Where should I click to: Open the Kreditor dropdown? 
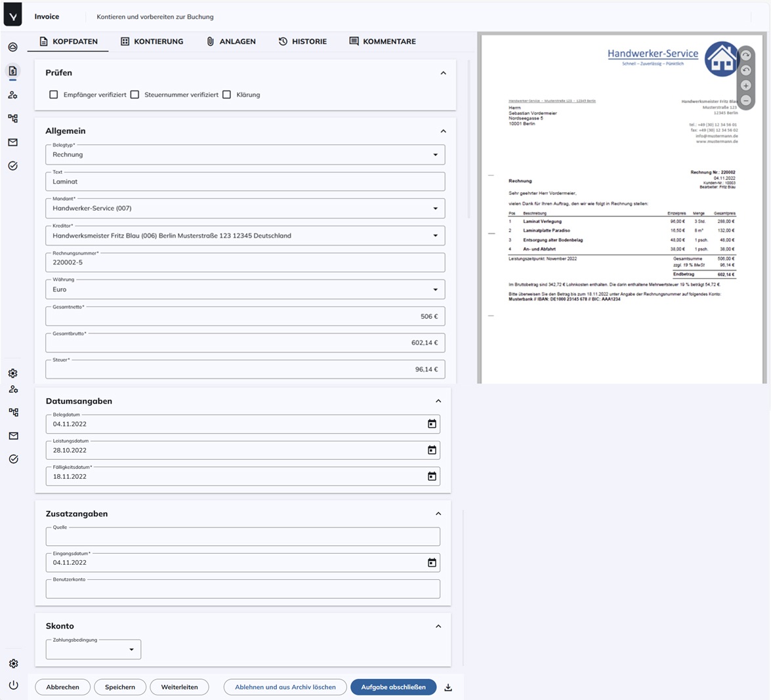245,236
